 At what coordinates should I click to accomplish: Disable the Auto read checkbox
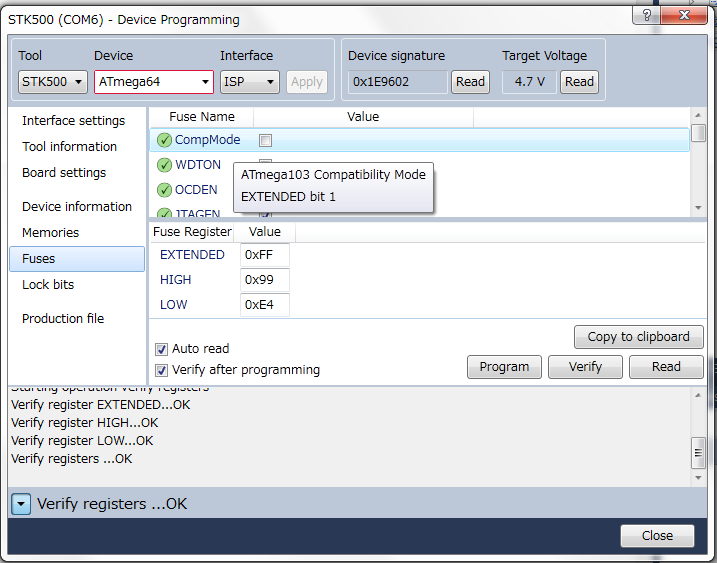161,349
